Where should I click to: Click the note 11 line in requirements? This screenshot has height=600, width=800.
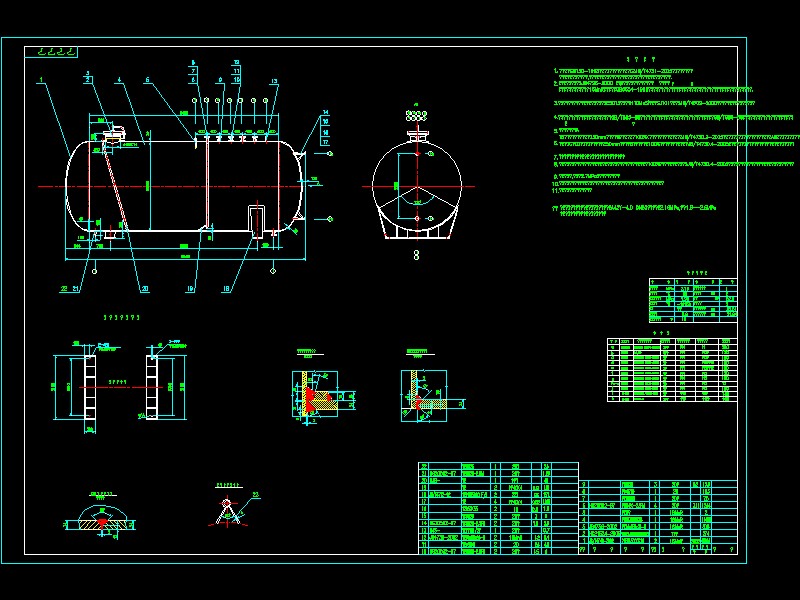pyautogui.click(x=573, y=190)
